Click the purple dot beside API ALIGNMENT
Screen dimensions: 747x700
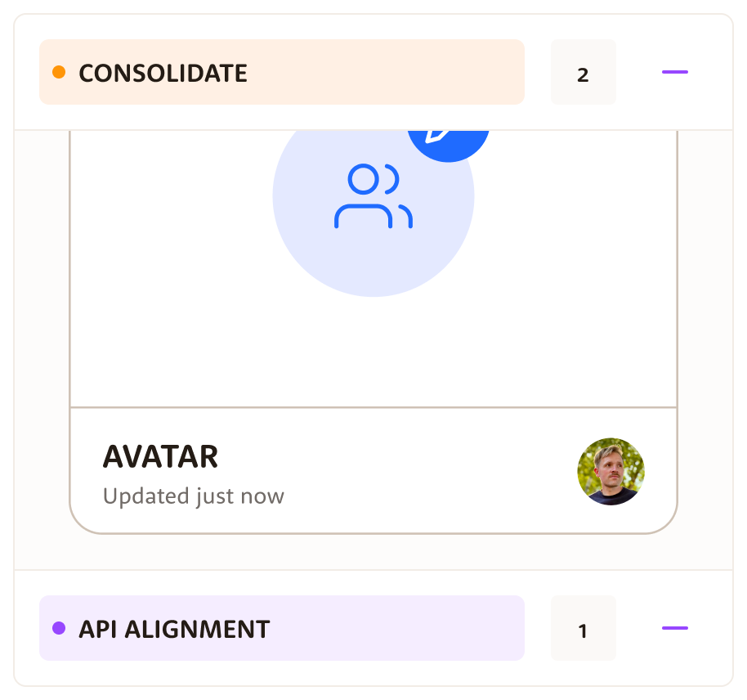pos(59,628)
